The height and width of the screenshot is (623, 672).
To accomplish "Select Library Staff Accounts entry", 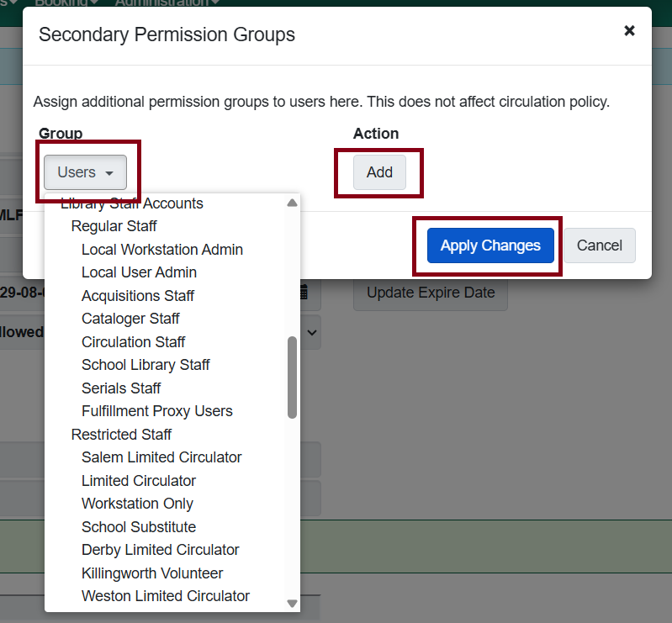I will (x=131, y=203).
